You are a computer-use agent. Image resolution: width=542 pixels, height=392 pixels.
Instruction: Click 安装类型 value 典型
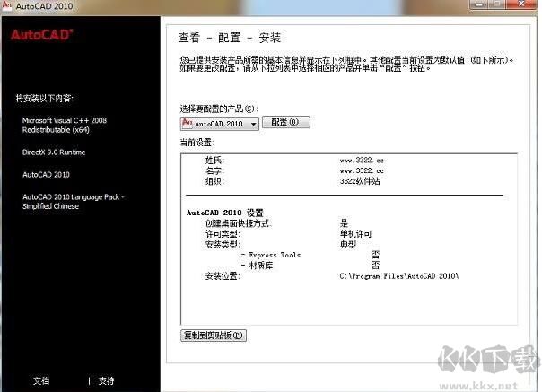[x=348, y=245]
